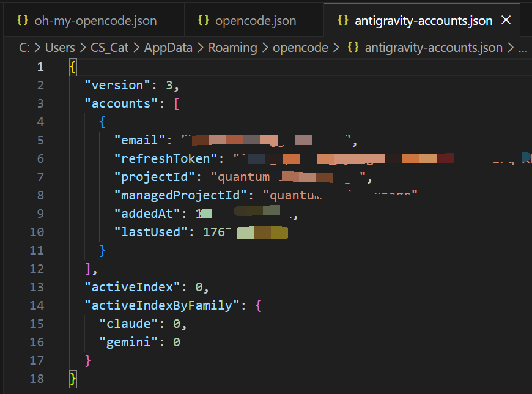Click JSON file icon on oh-my-opencode.json tab
This screenshot has width=532, height=394.
[x=23, y=20]
